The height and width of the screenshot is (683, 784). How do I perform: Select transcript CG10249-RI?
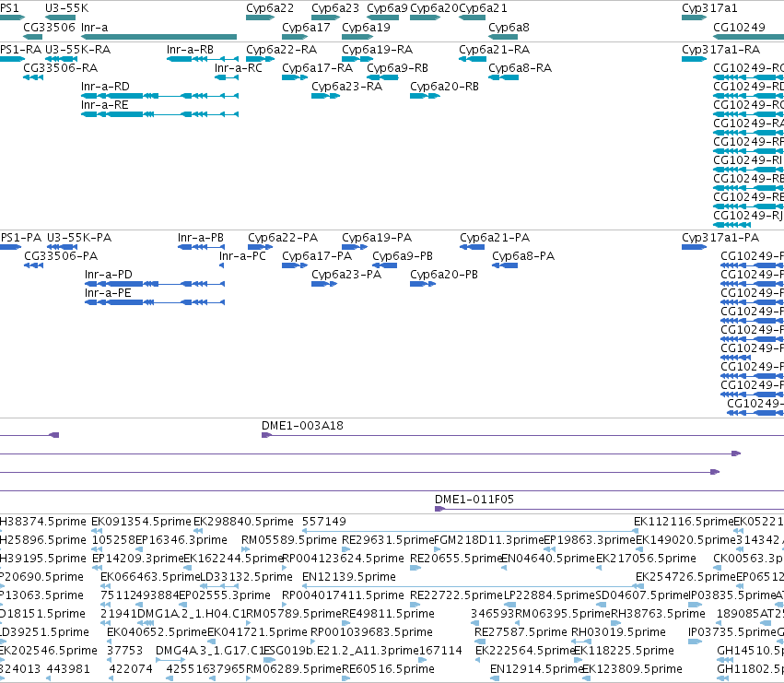[747, 160]
